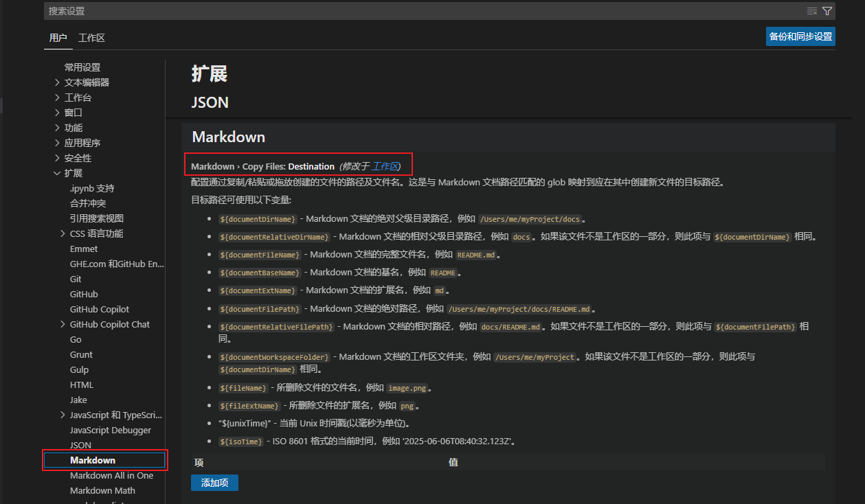Viewport: 865px width, 504px height.
Task: Expand JavaScript 和 TypeScript settings node
Action: [63, 415]
